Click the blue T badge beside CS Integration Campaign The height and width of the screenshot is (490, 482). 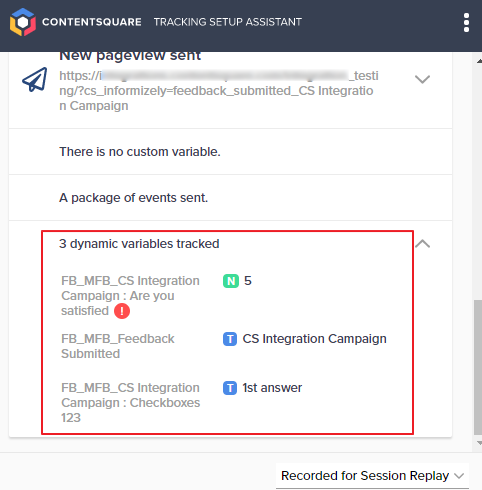(x=230, y=339)
